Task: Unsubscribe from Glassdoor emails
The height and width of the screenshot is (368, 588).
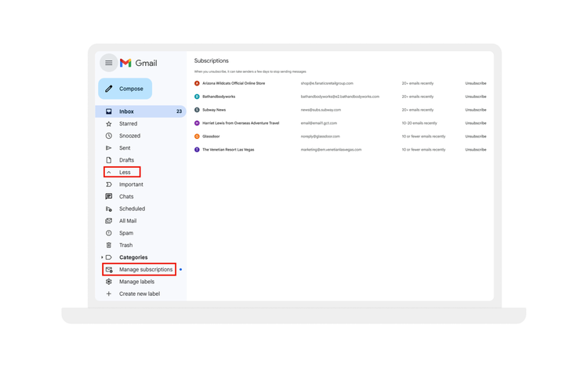Action: click(x=475, y=137)
